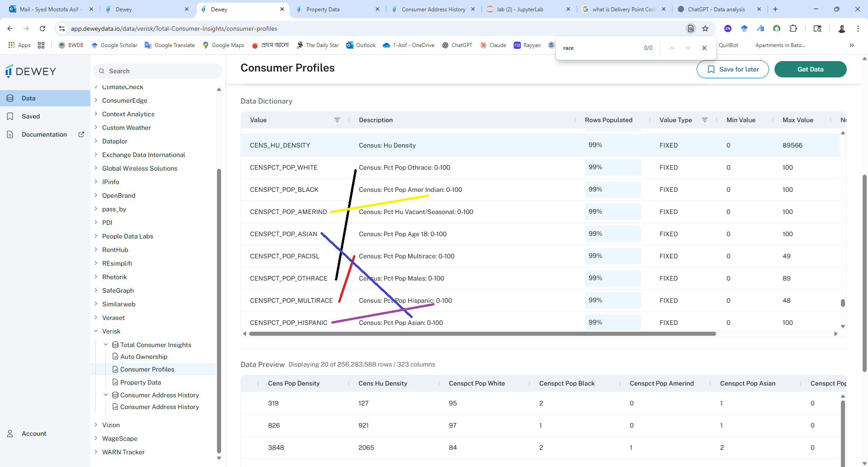
Task: Switch to the JupyterLab lab (2) tab
Action: pos(528,9)
